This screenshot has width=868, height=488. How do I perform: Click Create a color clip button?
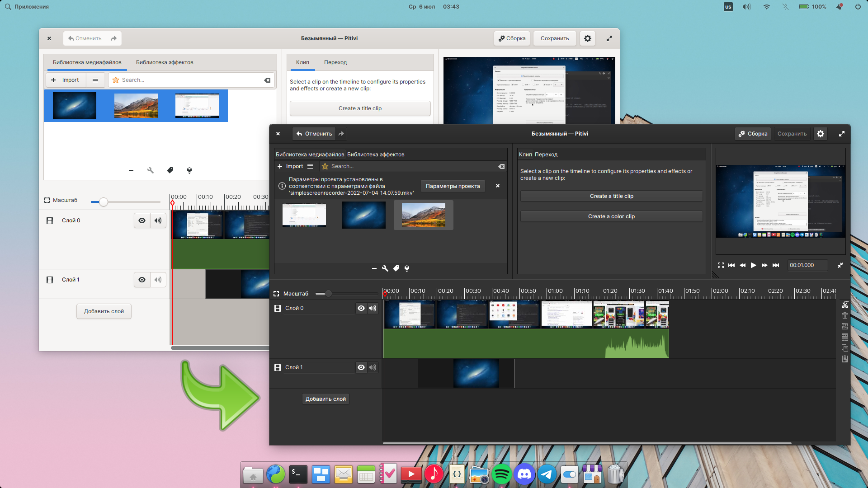pos(611,216)
